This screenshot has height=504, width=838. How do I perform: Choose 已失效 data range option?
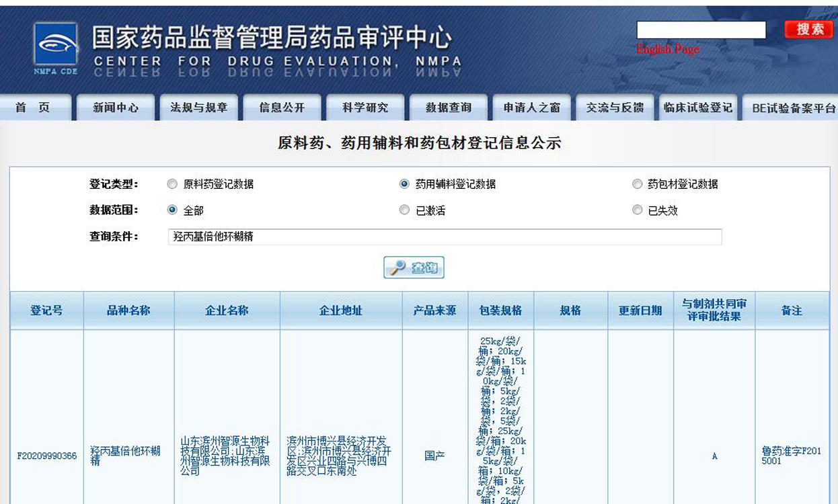point(637,210)
